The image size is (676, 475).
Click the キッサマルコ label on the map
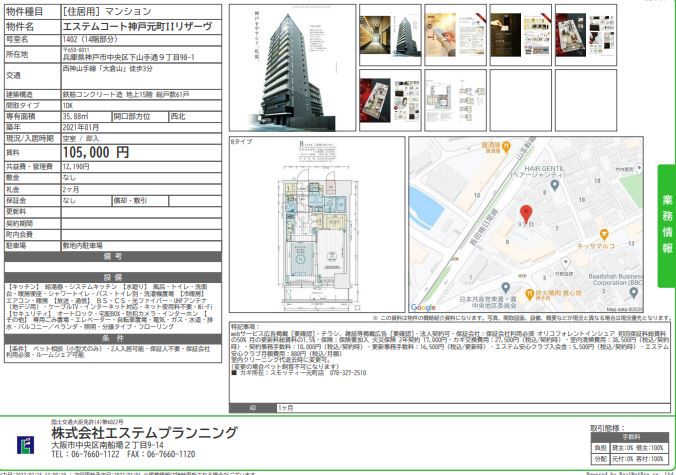point(596,245)
